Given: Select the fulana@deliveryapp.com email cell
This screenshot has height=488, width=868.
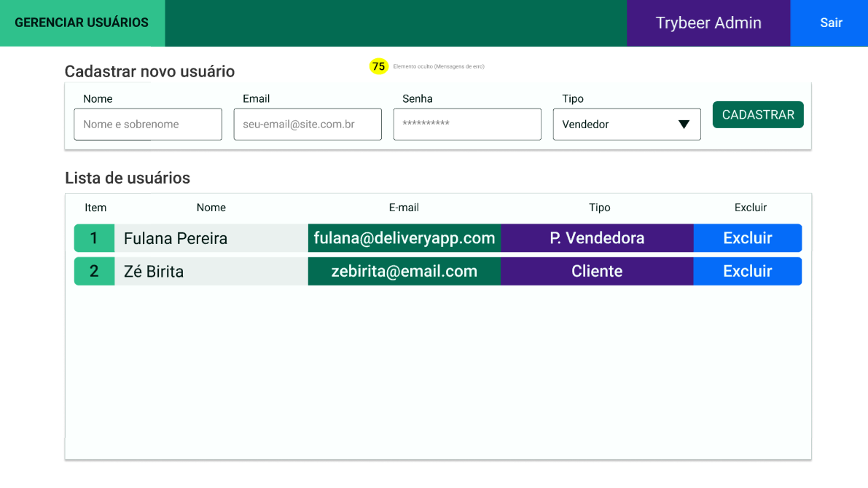Looking at the screenshot, I should pos(404,238).
